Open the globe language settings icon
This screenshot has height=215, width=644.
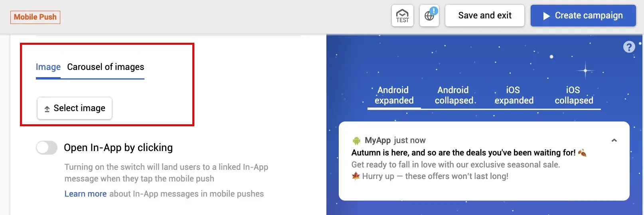[429, 16]
